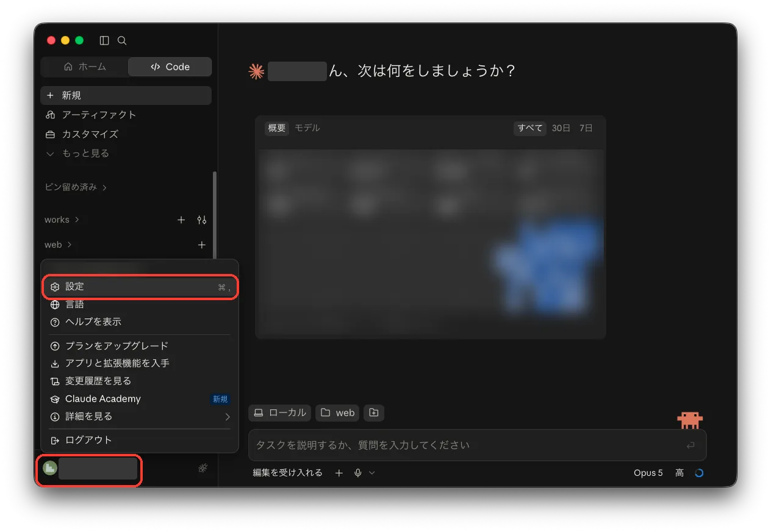
Task: Click the 新規 badge beside Claude Academy
Action: [220, 399]
